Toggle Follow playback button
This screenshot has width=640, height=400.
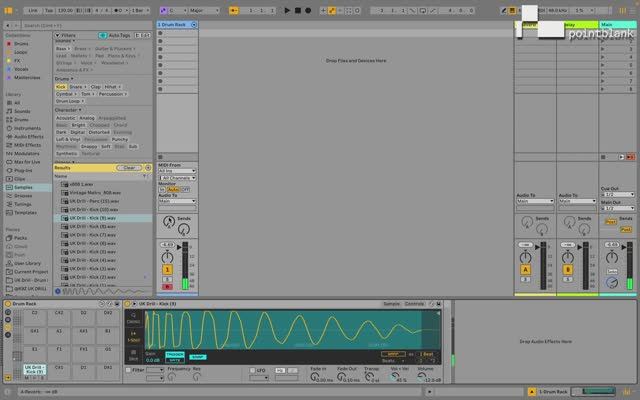click(x=234, y=11)
